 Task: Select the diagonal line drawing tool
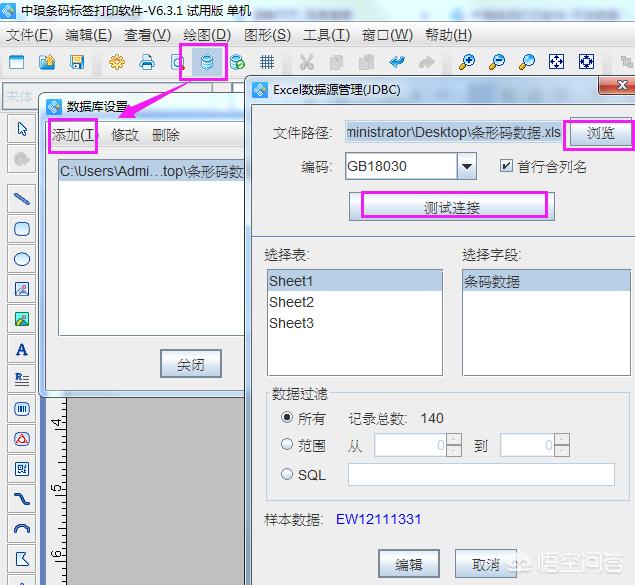pos(22,199)
